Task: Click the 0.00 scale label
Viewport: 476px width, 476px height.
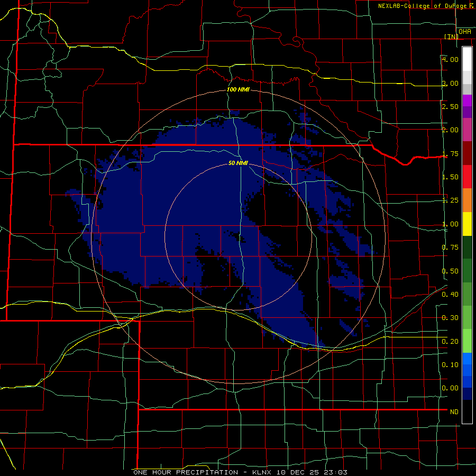Action: [x=450, y=388]
